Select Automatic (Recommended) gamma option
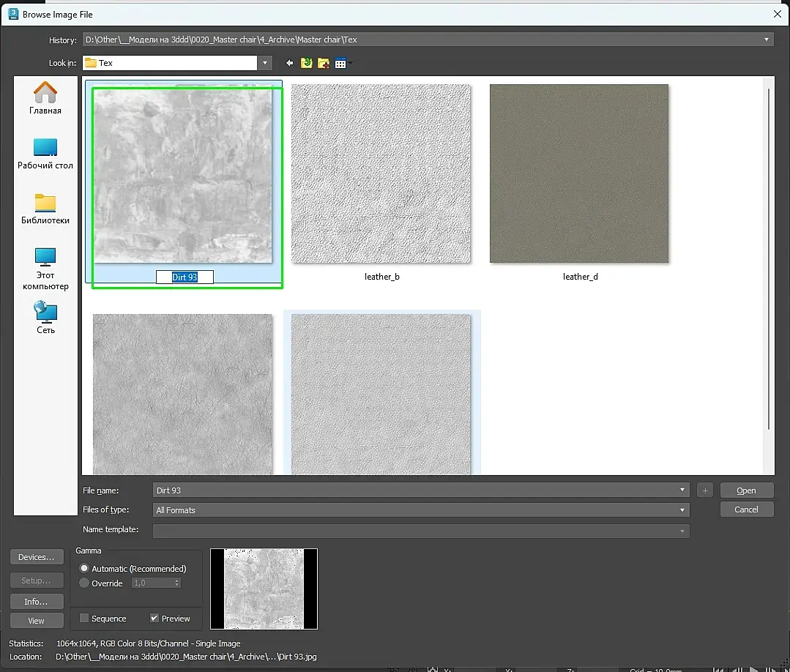The width and height of the screenshot is (790, 672). [85, 569]
